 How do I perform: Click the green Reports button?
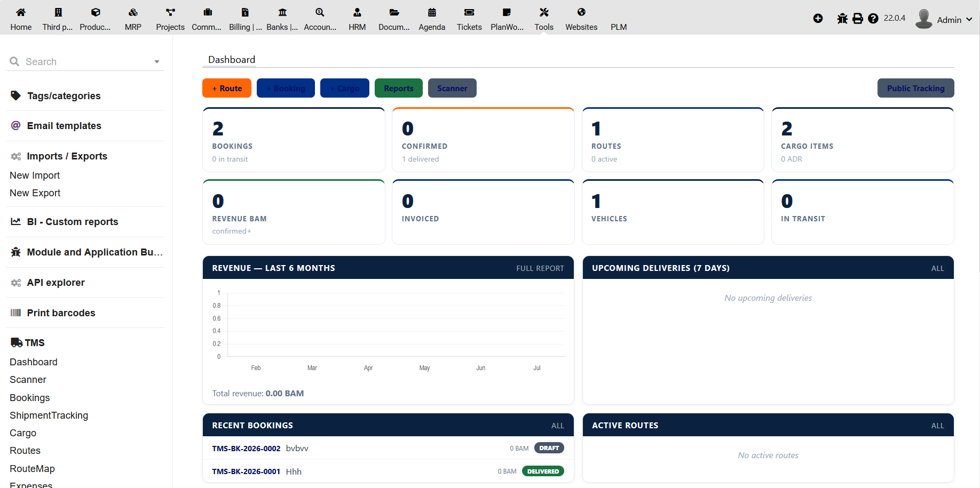point(399,88)
